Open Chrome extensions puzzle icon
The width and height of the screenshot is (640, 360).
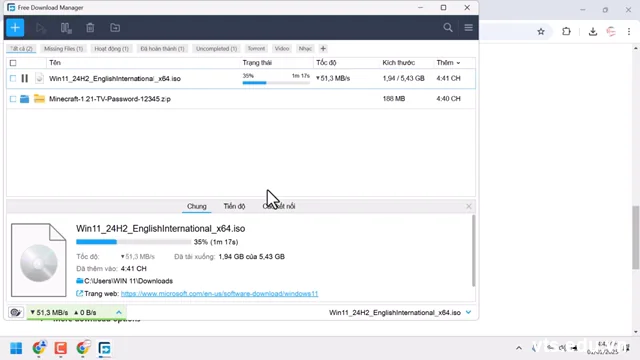click(566, 31)
